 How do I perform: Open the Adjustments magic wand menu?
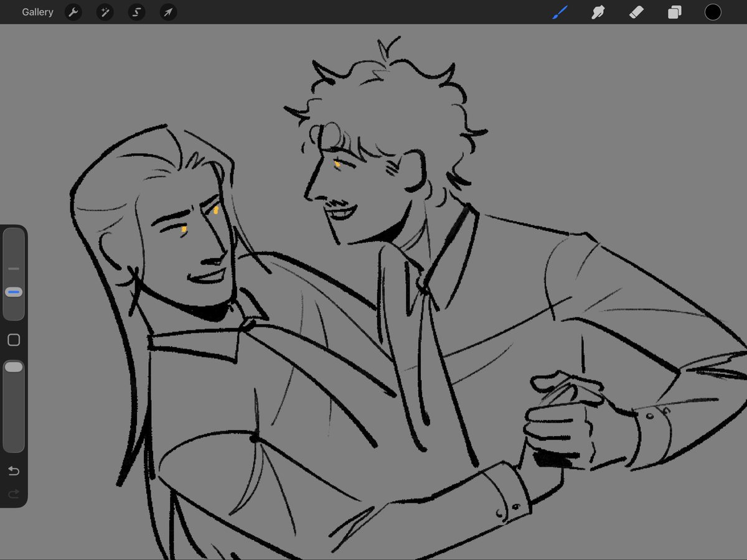click(x=105, y=12)
